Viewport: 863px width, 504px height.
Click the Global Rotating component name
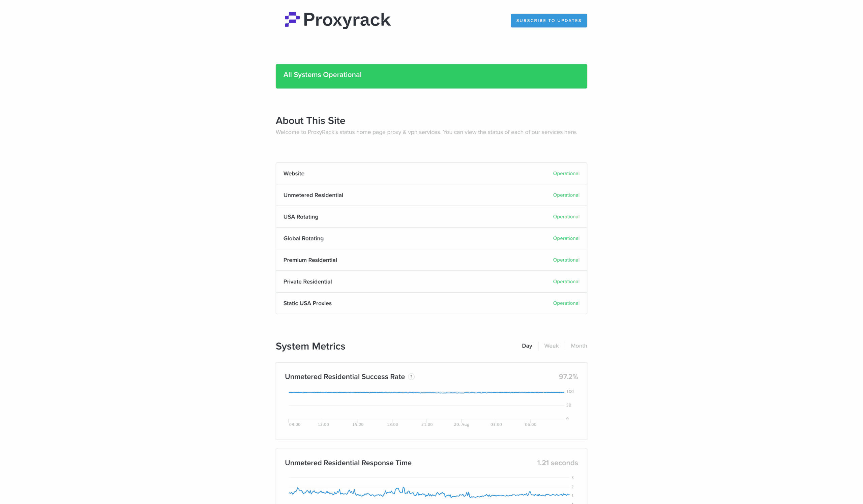[x=303, y=238]
